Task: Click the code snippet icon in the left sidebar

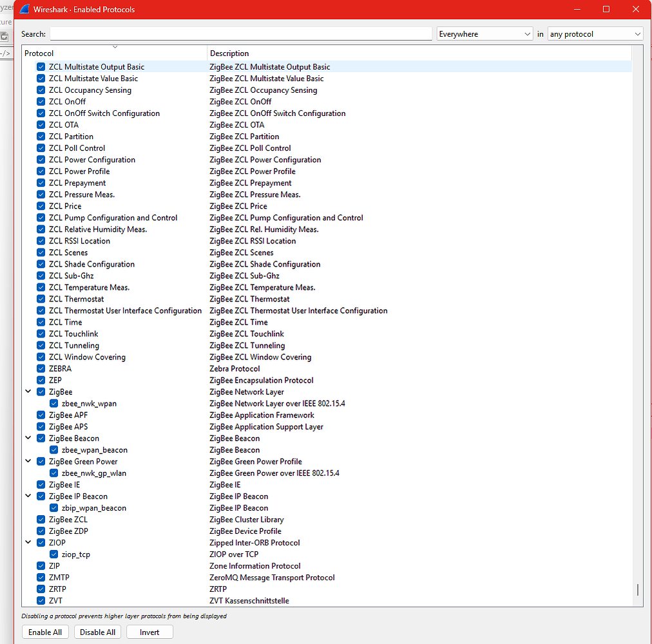Action: (5, 53)
